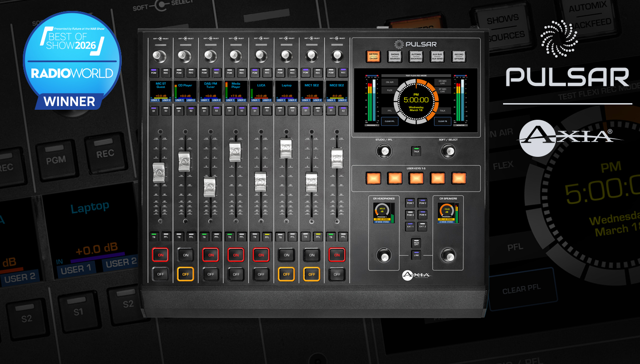Image resolution: width=640 pixels, height=364 pixels.
Task: Tap Clear PFL on the touchscreen
Action: pos(389,121)
